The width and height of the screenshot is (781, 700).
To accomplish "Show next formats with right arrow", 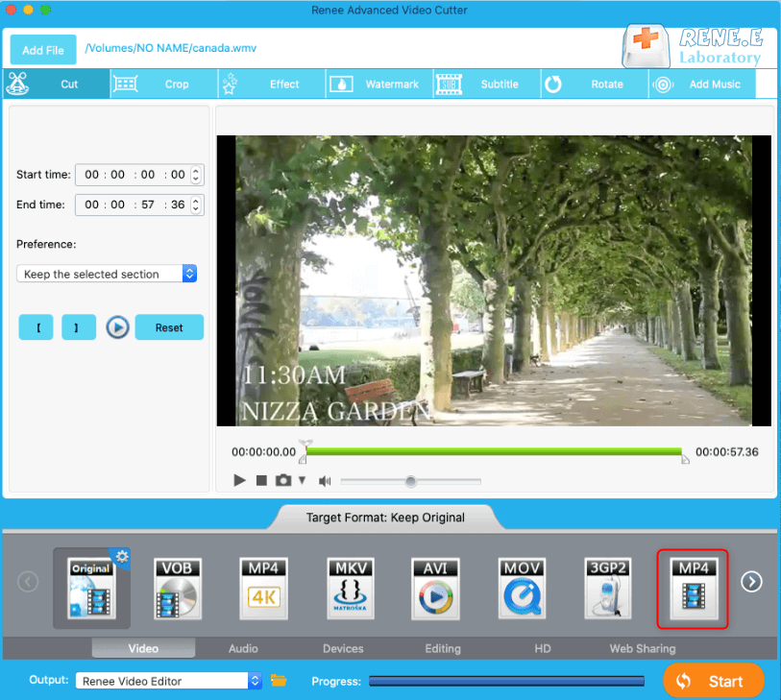I will (751, 581).
